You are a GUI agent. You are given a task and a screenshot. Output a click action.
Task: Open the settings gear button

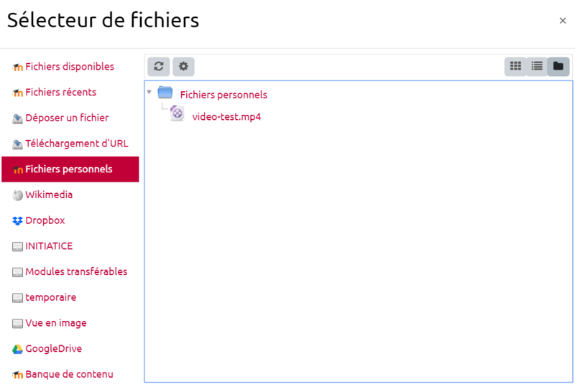183,67
